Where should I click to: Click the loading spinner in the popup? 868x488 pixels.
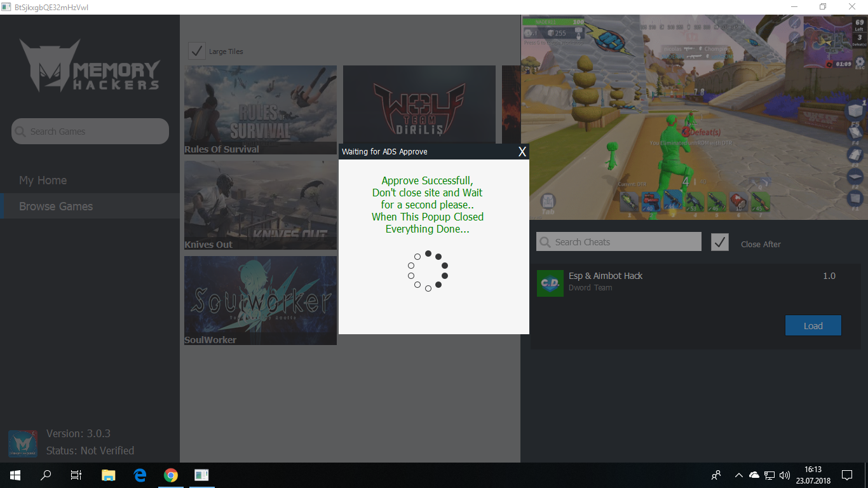[428, 271]
